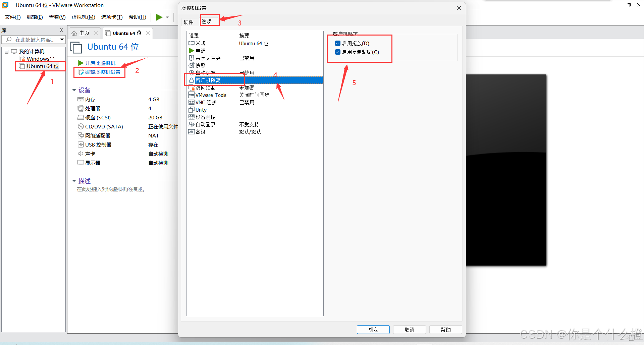644x345 pixels.
Task: Toggle the 启用复制粘贴(C) checkbox
Action: coord(338,52)
